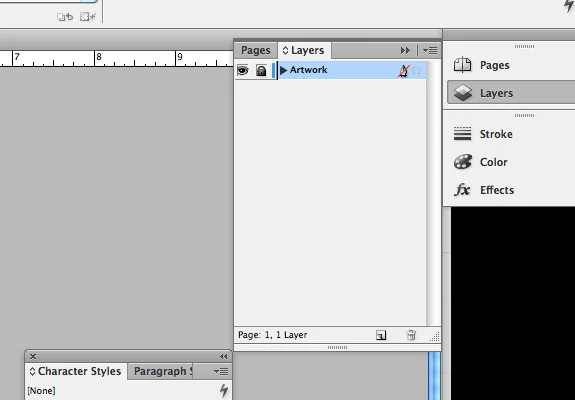Click the selection square on Artwork layer
Viewport: 575px width, 400px height.
pos(417,70)
